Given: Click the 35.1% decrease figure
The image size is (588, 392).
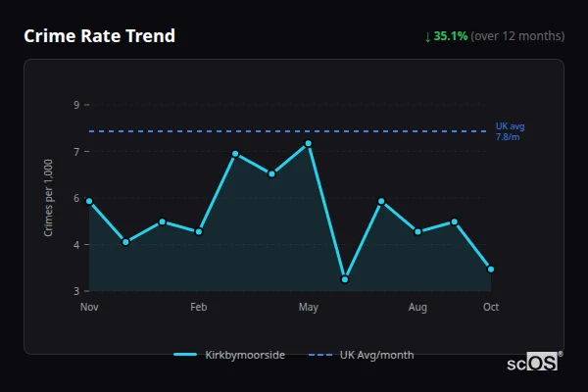Looking at the screenshot, I should coord(451,36).
